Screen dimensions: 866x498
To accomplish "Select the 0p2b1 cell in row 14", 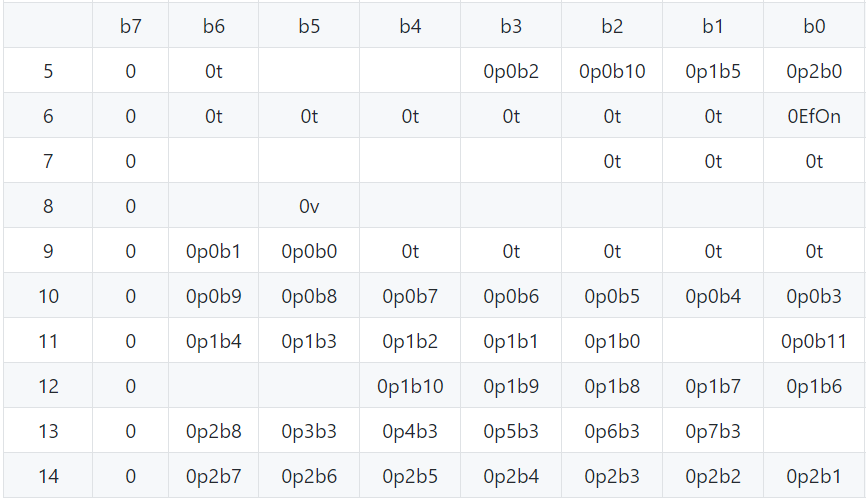I will (x=814, y=477).
